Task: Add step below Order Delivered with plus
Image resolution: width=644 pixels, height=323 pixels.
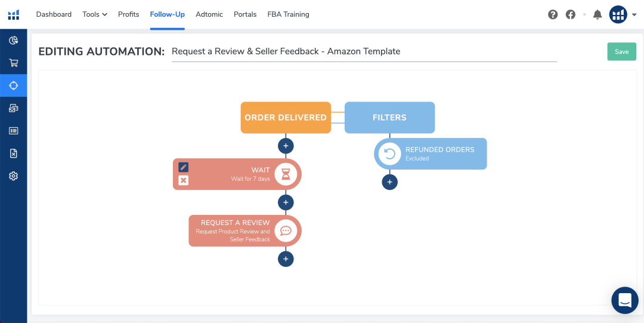Action: click(286, 146)
